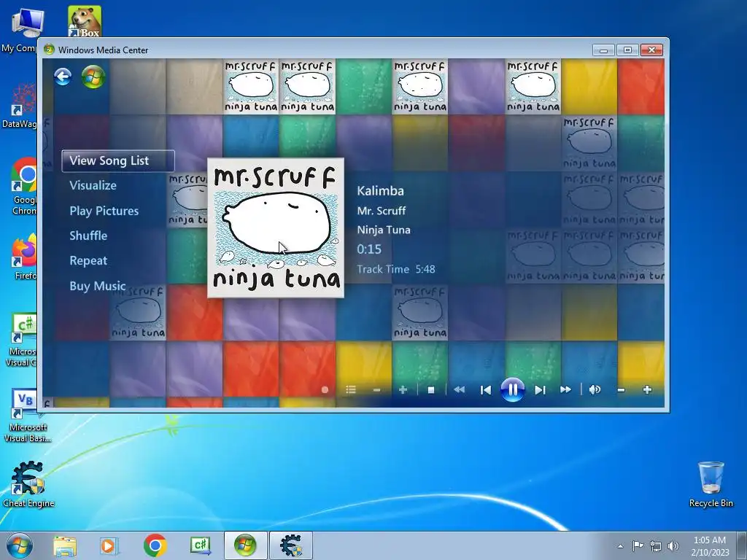Click the channel down minus button
The image size is (747, 560).
tap(376, 390)
